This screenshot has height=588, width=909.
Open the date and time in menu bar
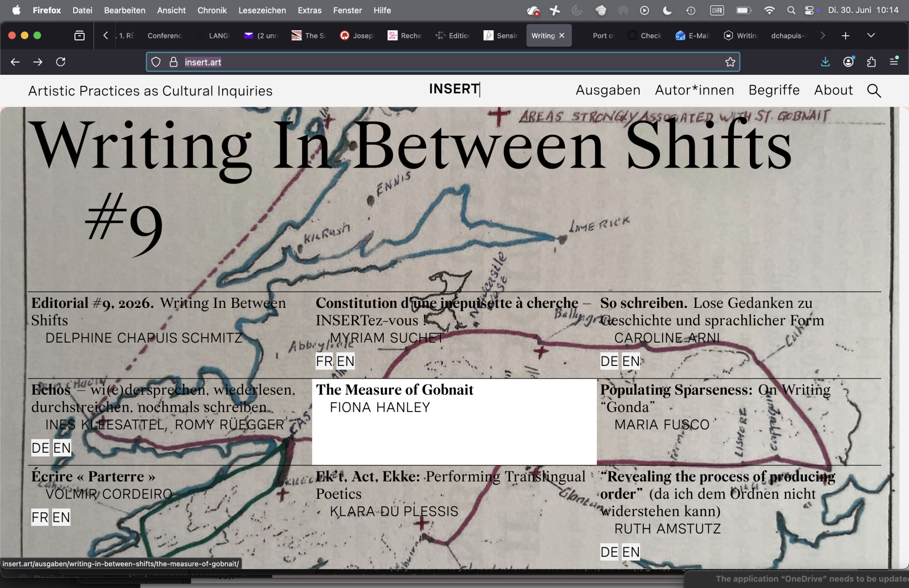(x=864, y=10)
